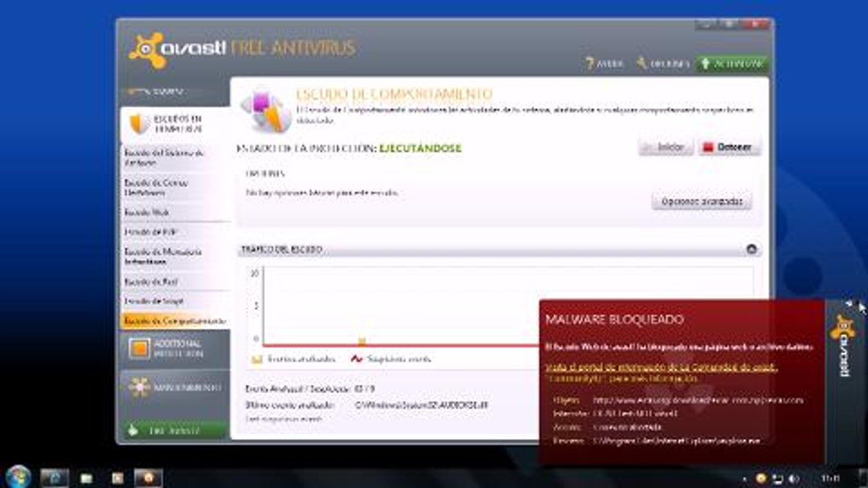The width and height of the screenshot is (868, 488).
Task: Select the Escudos en Tiempo Real sidebar section
Action: pyautogui.click(x=175, y=124)
